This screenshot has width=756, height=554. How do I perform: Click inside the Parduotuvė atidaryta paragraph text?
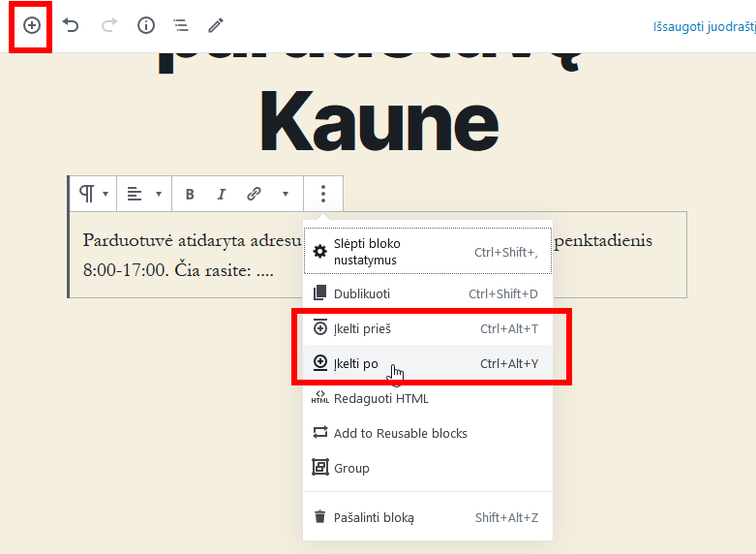point(192,255)
